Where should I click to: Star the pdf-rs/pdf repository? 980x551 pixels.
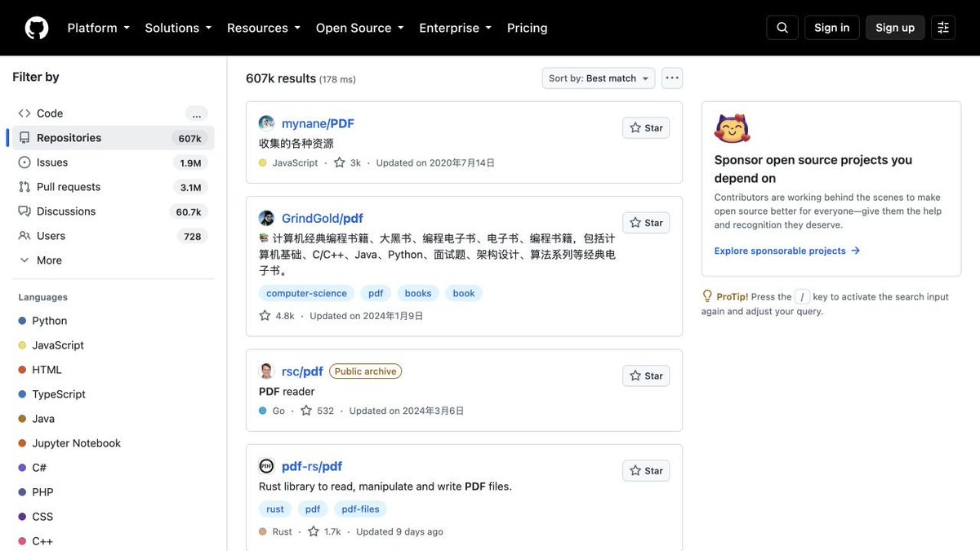(646, 471)
